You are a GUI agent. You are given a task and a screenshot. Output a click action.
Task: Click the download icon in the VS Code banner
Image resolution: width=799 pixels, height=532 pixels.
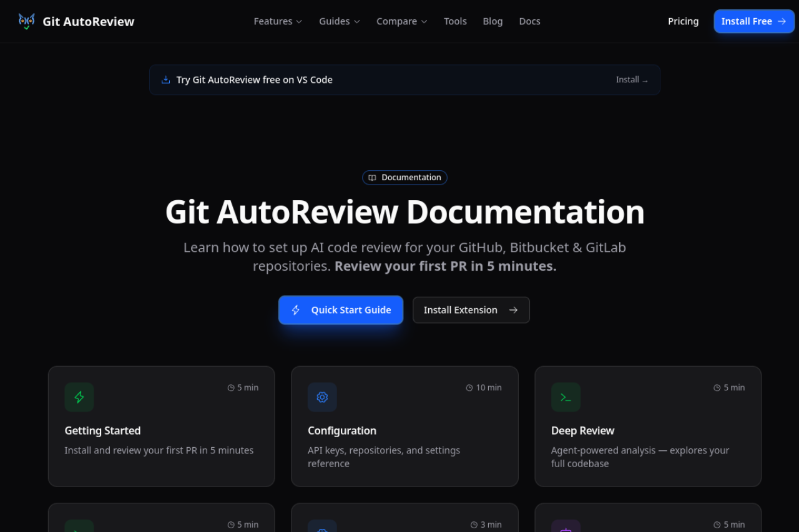point(165,79)
